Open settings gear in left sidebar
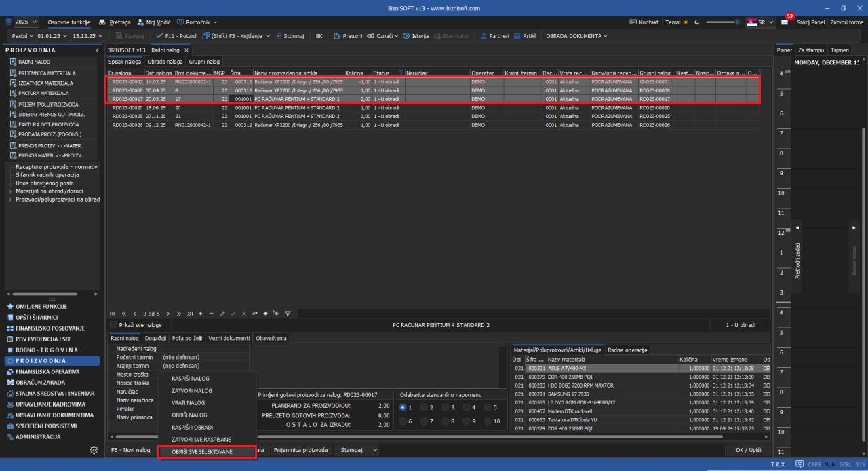The width and height of the screenshot is (868, 471). [94, 450]
